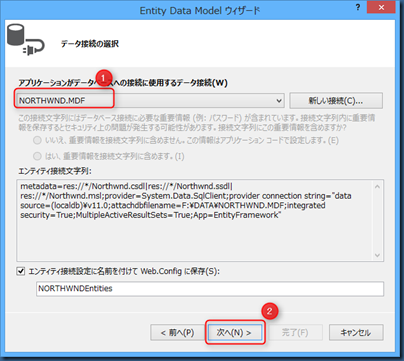Click the database connection plug icon in header

25,39
